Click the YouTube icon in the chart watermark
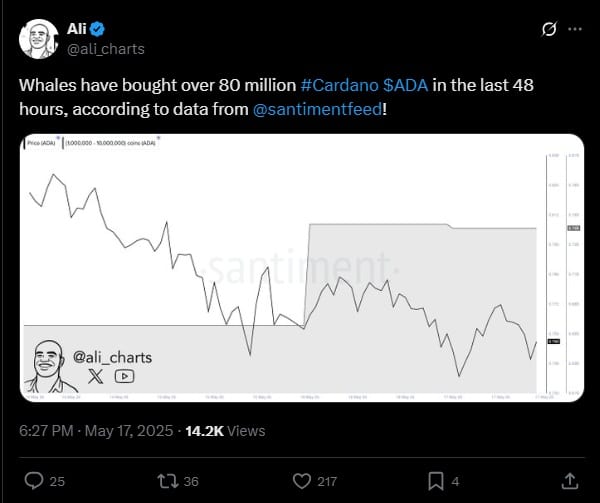This screenshot has height=503, width=600. [124, 376]
